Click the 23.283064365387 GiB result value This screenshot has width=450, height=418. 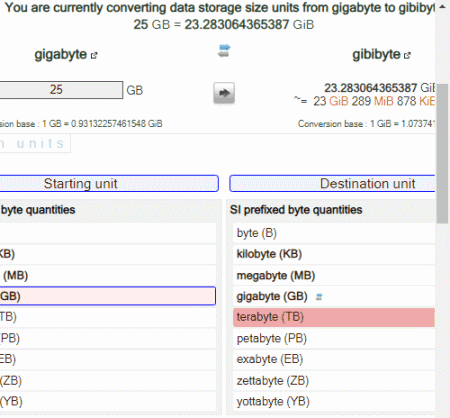(380, 88)
